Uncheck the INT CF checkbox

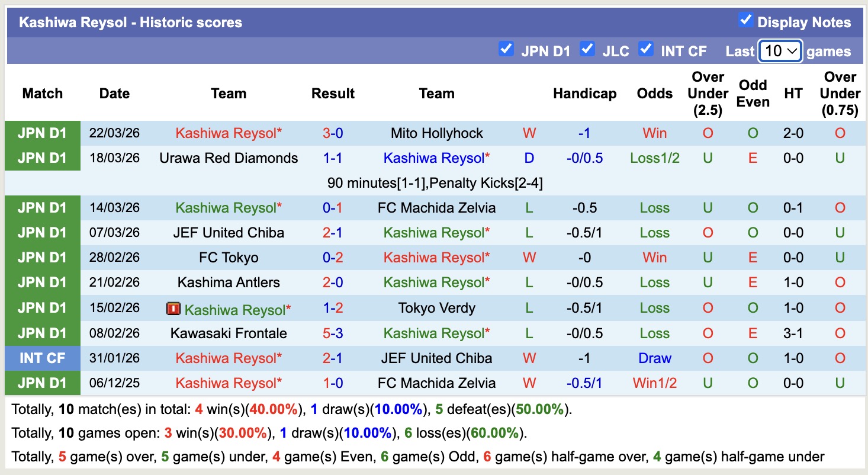tap(646, 50)
